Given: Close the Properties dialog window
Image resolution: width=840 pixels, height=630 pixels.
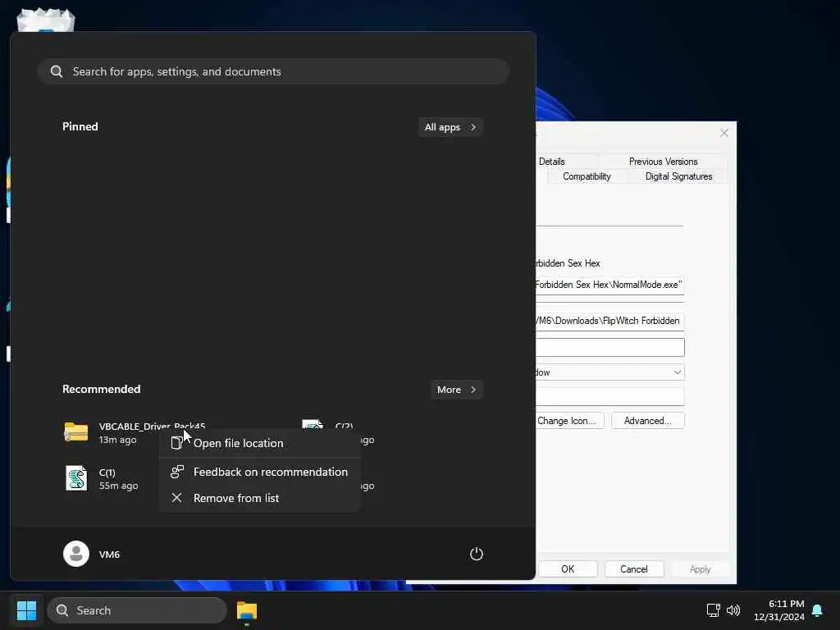Looking at the screenshot, I should tap(724, 133).
